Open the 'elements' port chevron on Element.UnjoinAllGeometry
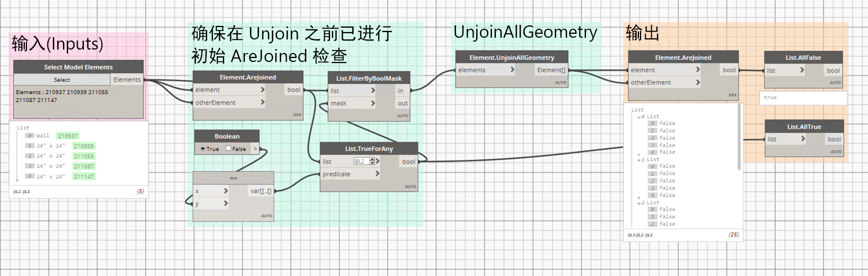 click(x=512, y=70)
